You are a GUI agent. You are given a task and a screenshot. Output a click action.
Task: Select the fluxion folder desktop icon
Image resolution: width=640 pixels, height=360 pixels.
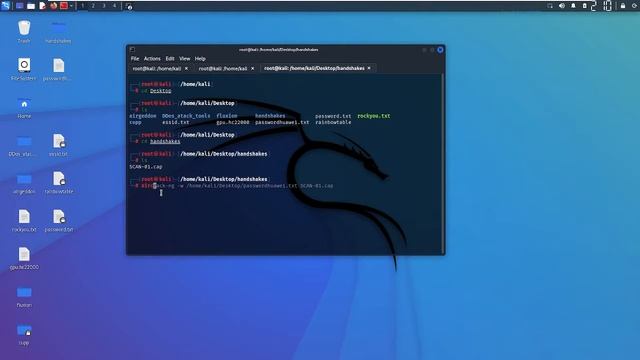pyautogui.click(x=24, y=296)
